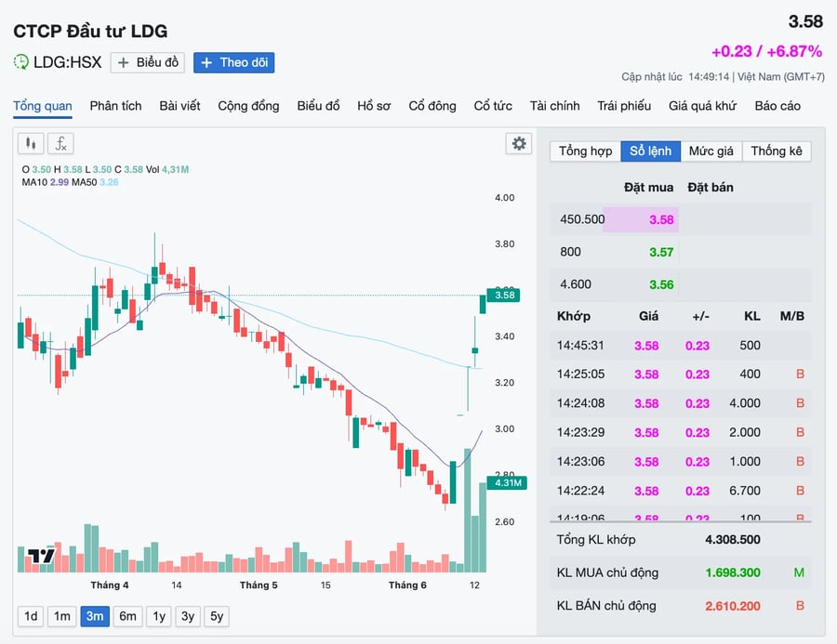This screenshot has height=644, width=837.
Task: Open chart settings gear
Action: tap(519, 143)
